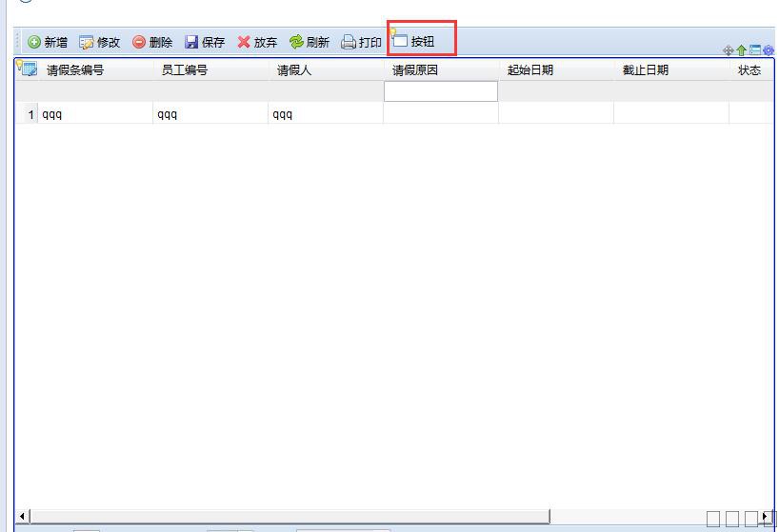Sort by 请假原因 column header
This screenshot has height=532, width=779.
click(x=441, y=70)
